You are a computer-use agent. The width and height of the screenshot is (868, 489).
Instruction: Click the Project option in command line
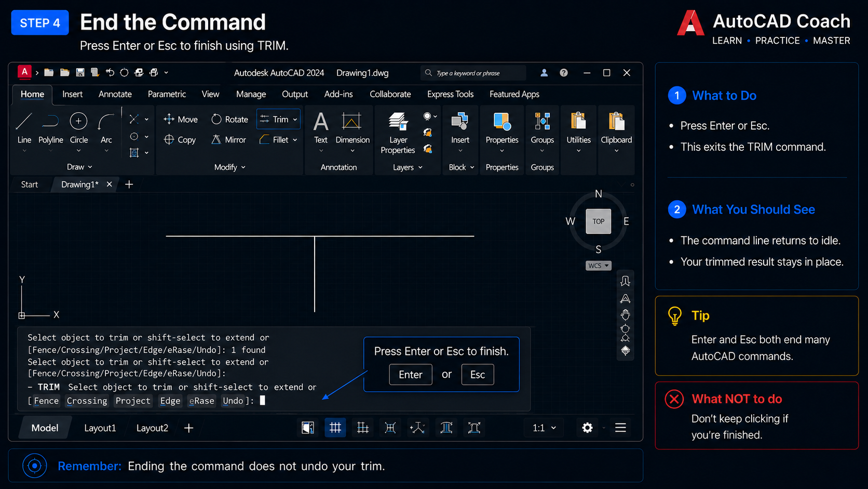click(x=133, y=401)
